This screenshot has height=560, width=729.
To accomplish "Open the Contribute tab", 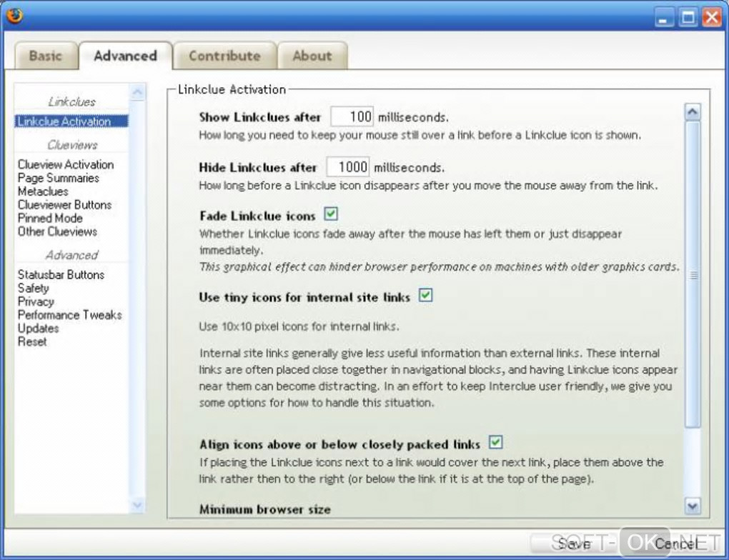I will 224,56.
